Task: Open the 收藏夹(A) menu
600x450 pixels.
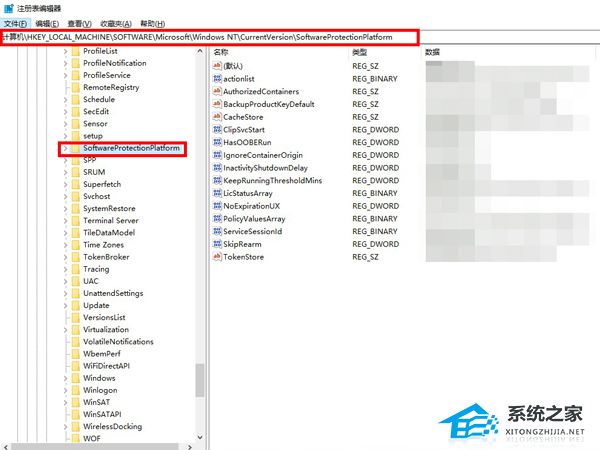Action: click(116, 24)
